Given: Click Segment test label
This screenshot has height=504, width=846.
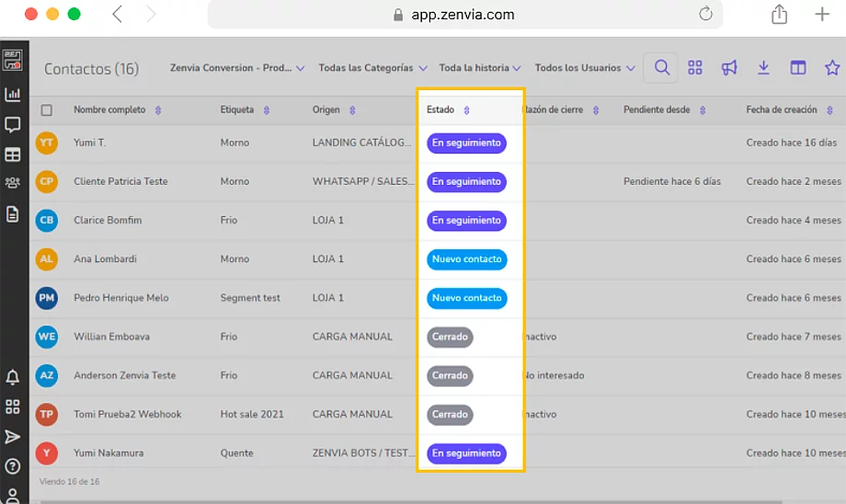Looking at the screenshot, I should pyautogui.click(x=250, y=298).
